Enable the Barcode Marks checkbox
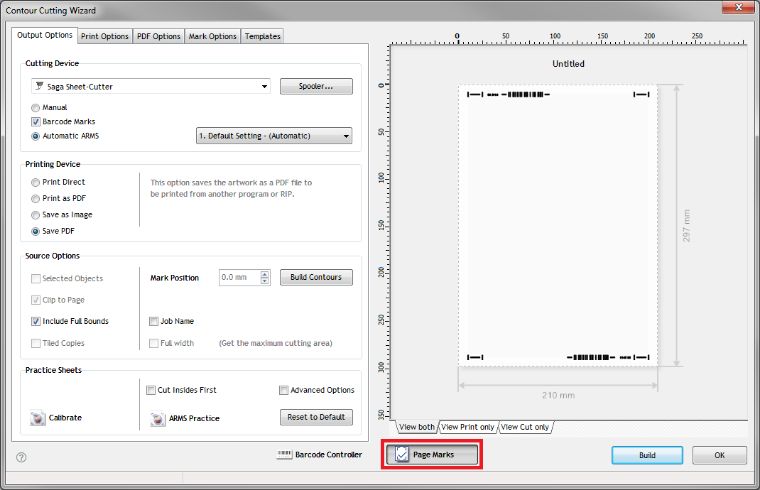Viewport: 760px width, 490px height. tap(37, 121)
